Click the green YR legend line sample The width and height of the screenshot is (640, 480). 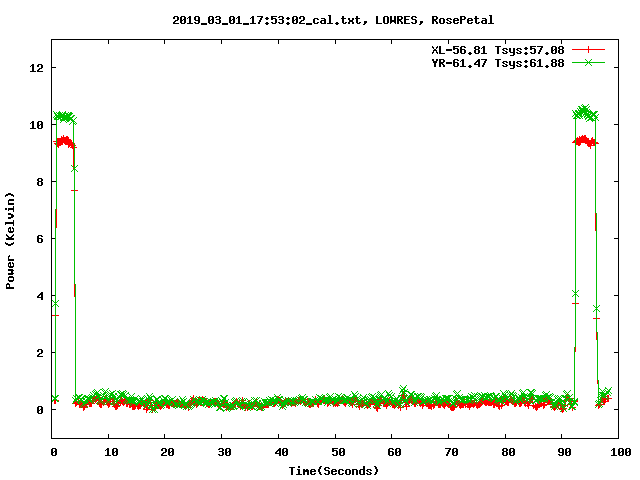(x=588, y=62)
